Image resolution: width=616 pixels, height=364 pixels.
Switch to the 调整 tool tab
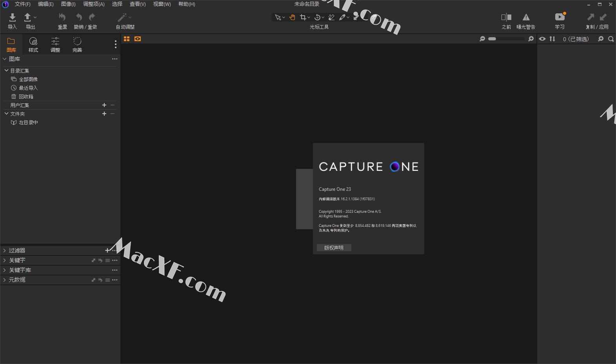click(x=55, y=45)
